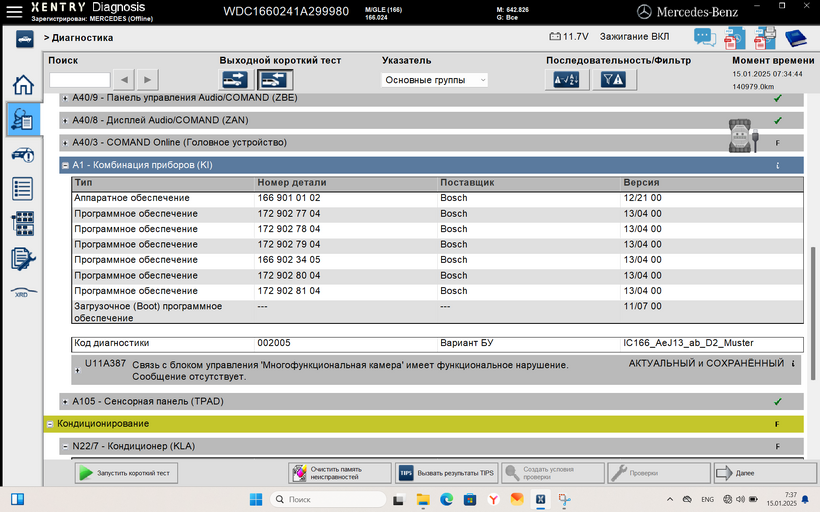Viewport: 820px width, 512px height.
Task: Focus the Поиск search input field
Action: tap(79, 80)
